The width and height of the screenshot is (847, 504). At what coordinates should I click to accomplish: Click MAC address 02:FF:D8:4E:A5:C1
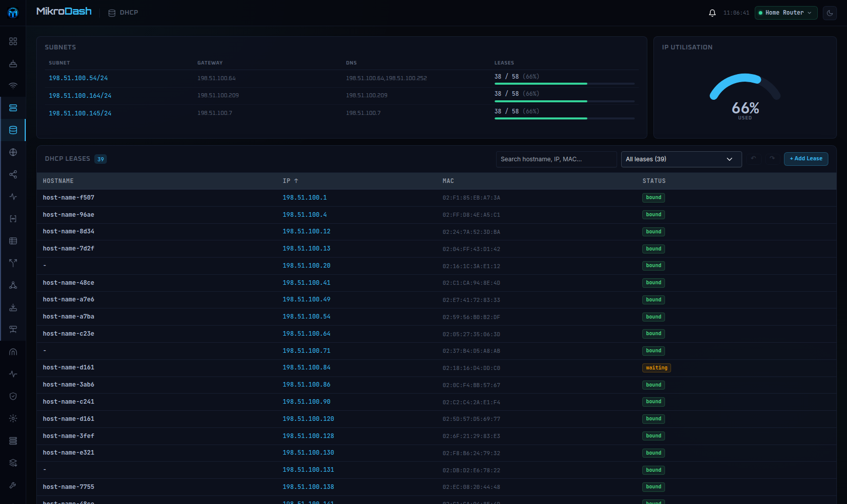[471, 215]
